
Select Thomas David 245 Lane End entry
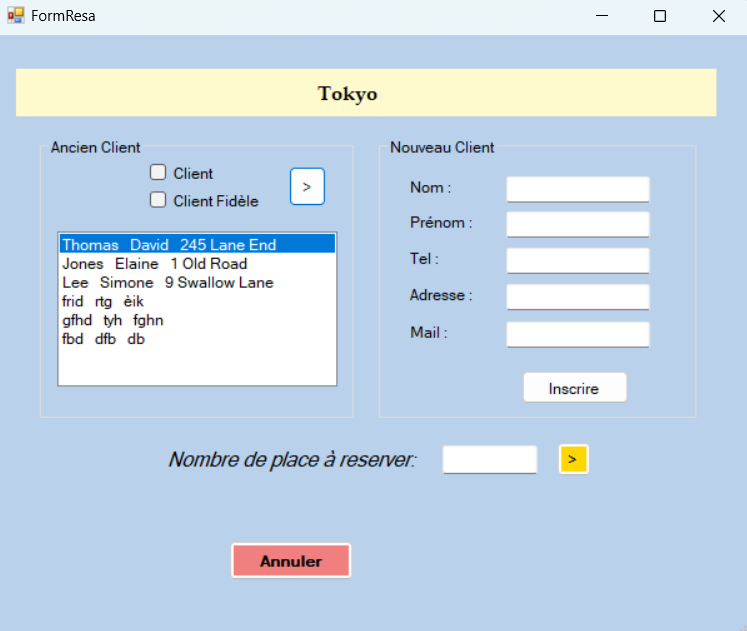coord(169,245)
